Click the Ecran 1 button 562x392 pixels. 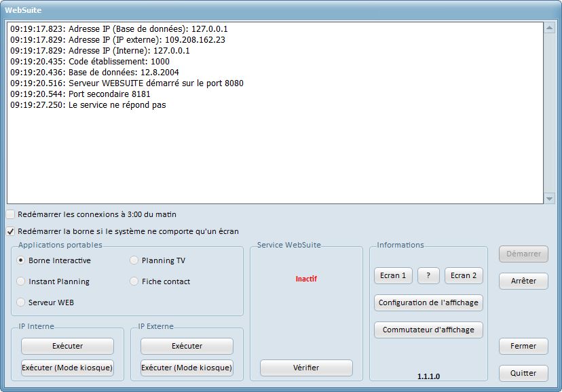tap(393, 275)
